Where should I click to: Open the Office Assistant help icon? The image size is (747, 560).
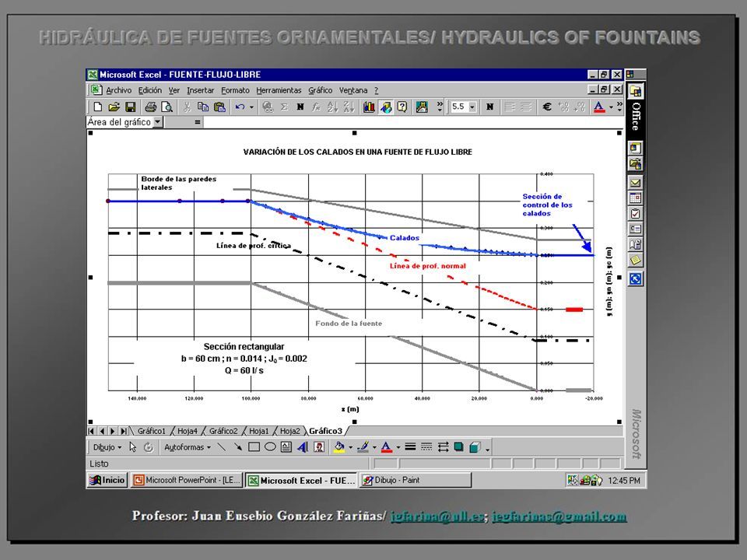(x=402, y=107)
